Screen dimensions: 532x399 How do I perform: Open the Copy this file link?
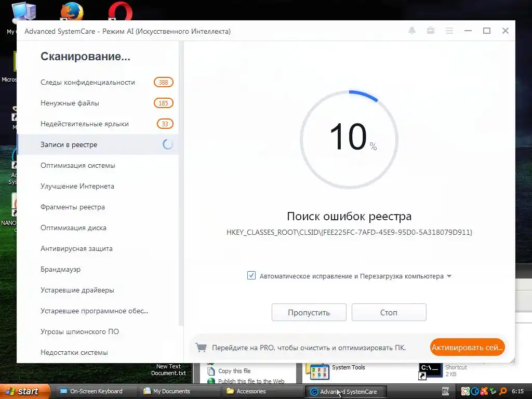(234, 371)
